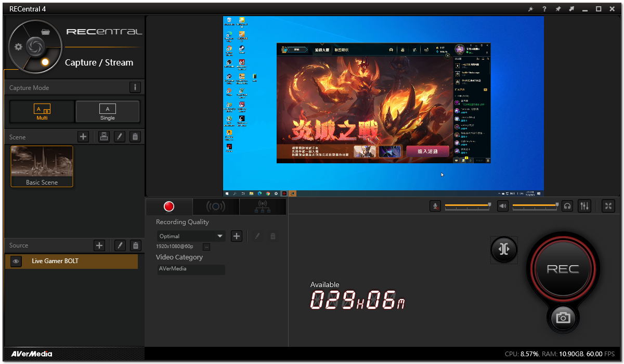Take a snapshot with the camera button
This screenshot has height=364, width=624.
[563, 317]
